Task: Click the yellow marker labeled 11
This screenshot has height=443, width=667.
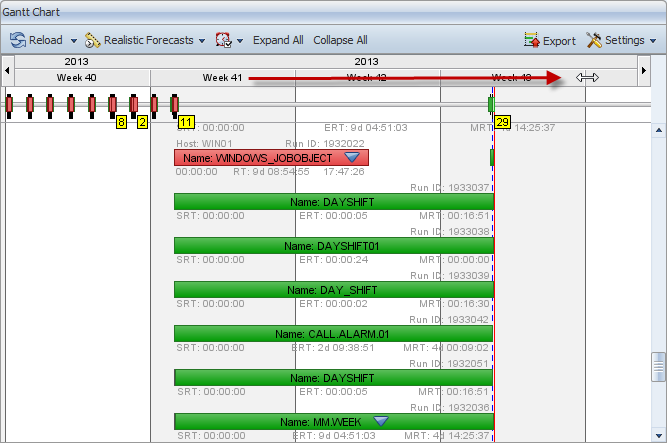Action: point(186,122)
